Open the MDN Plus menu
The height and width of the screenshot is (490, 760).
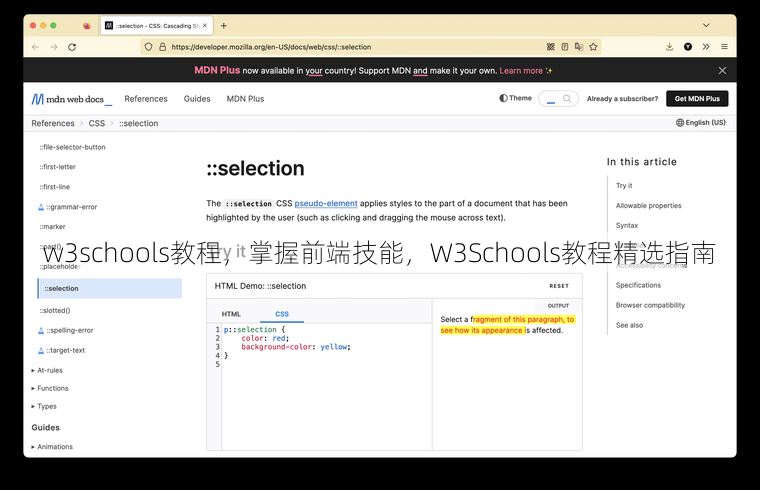[x=245, y=99]
